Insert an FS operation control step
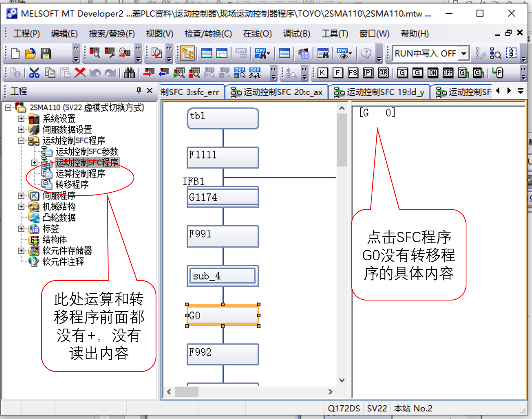Viewport: 532px width, 419px height. [x=353, y=73]
